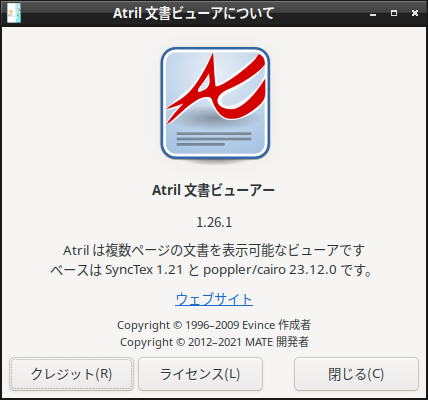Click the gray text lines inside the logo
Screen dimensions: 428x400
[214, 139]
